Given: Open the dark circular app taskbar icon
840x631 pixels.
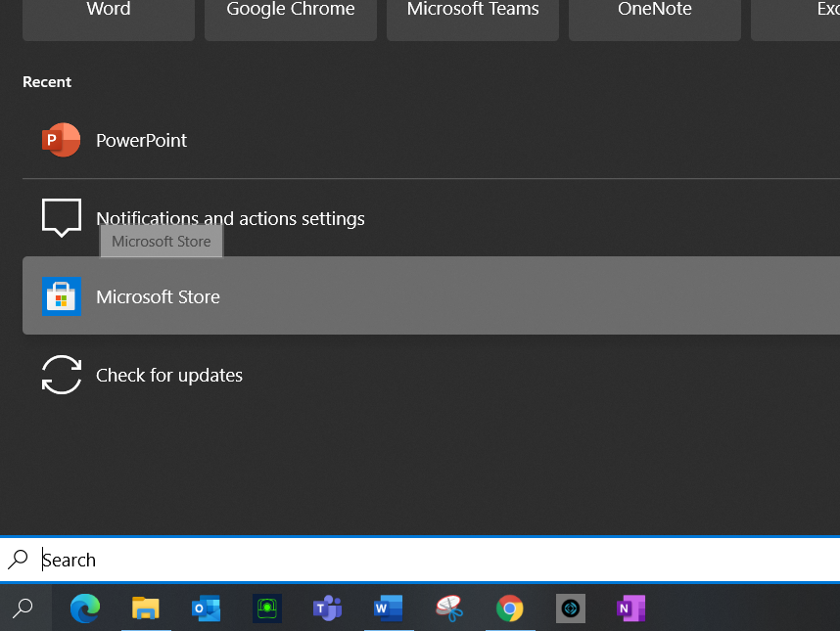Looking at the screenshot, I should tap(571, 608).
